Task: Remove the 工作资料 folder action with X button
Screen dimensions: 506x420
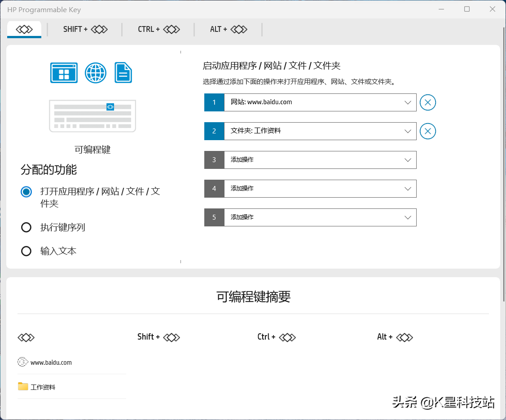Action: coord(428,132)
